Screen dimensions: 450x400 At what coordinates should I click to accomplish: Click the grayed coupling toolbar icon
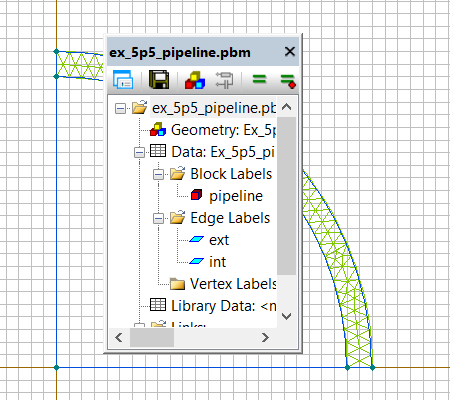[x=224, y=80]
